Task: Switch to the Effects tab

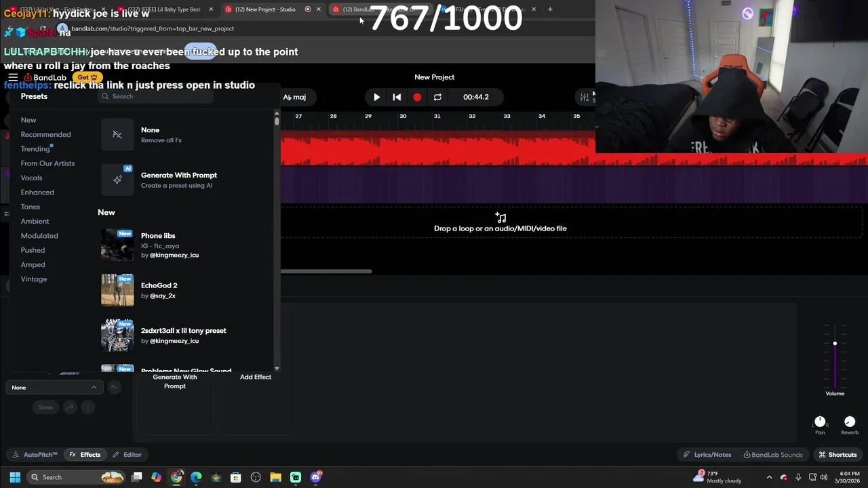Action: point(85,455)
